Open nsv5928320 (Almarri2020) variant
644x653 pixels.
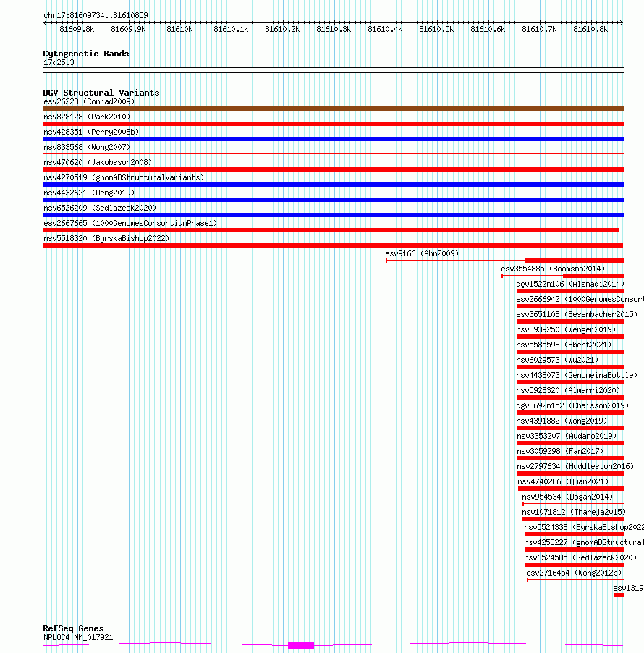click(x=568, y=390)
